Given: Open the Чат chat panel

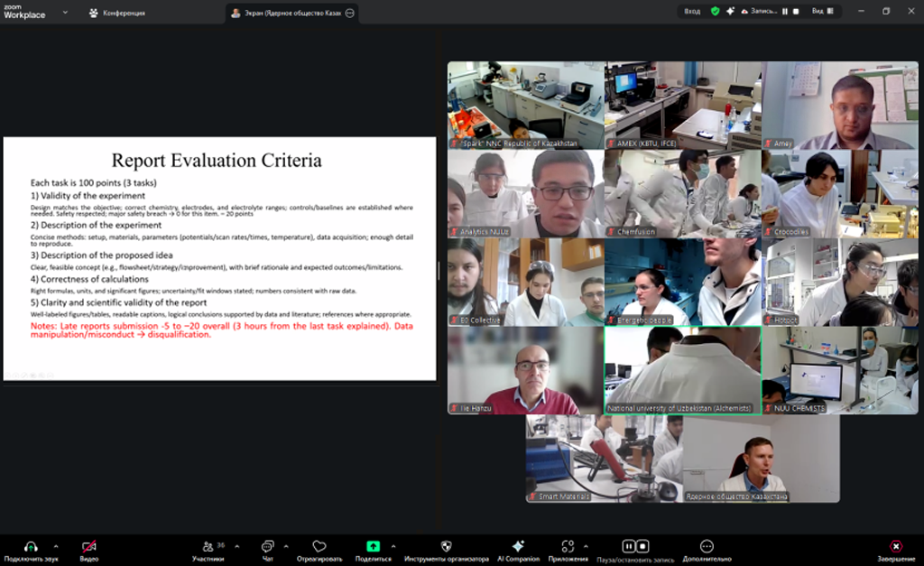Looking at the screenshot, I should tap(267, 547).
